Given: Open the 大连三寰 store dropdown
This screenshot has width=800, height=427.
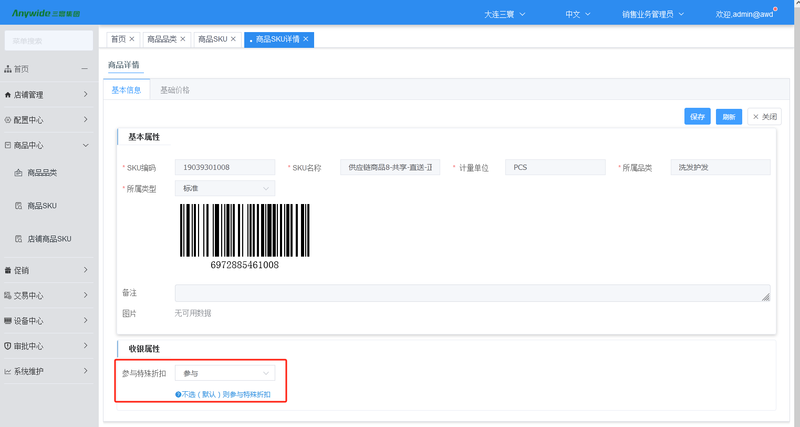Looking at the screenshot, I should pyautogui.click(x=504, y=14).
